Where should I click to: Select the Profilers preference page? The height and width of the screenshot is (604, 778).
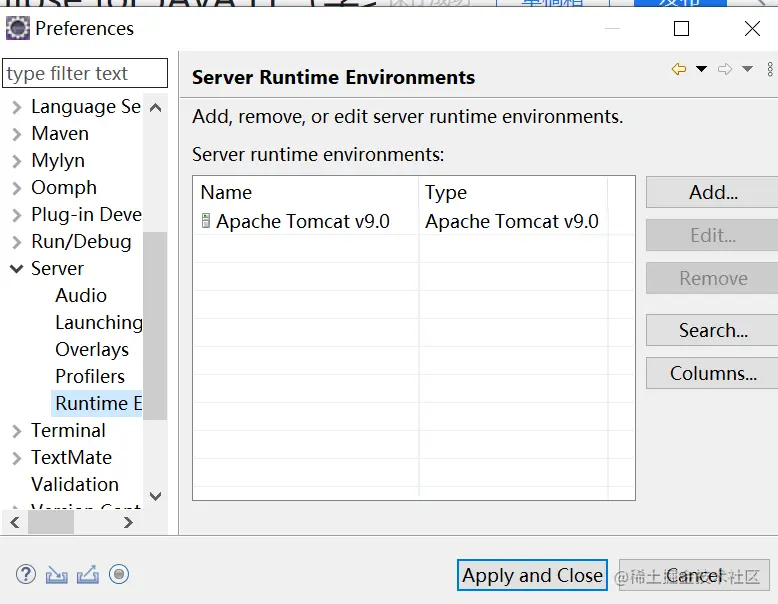90,376
